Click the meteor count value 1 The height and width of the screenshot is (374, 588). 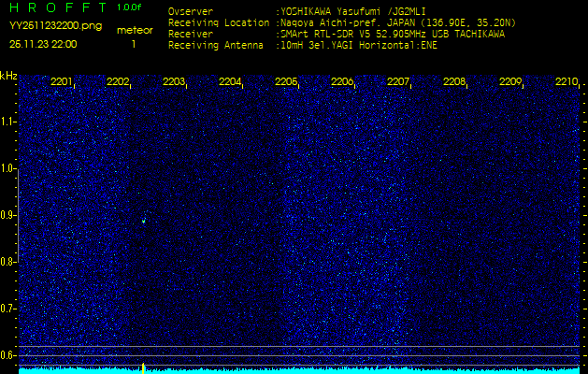134,44
